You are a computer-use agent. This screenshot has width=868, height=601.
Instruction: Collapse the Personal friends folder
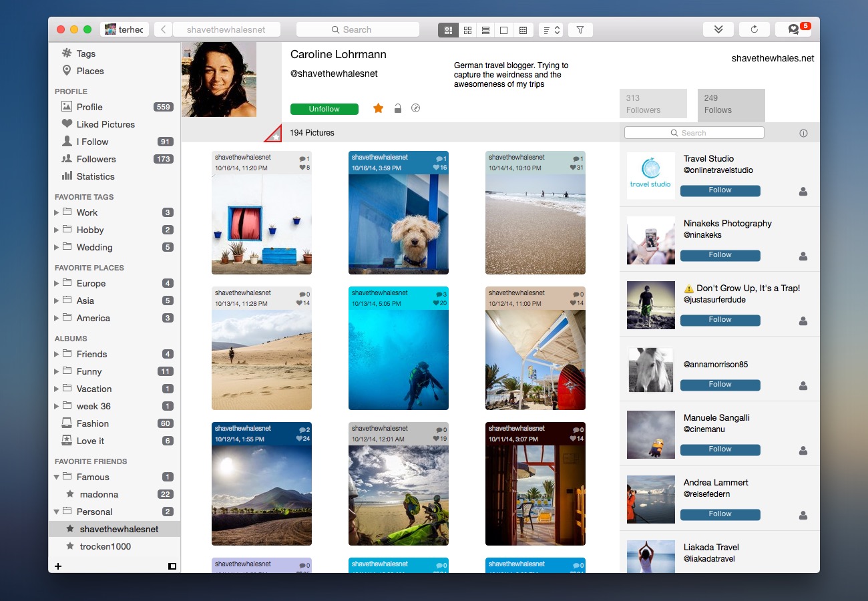pos(56,512)
